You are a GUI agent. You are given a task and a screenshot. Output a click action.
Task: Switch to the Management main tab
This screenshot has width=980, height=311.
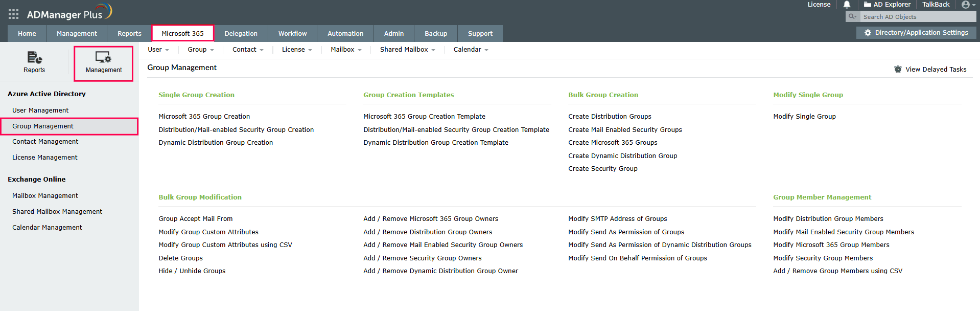click(x=77, y=34)
